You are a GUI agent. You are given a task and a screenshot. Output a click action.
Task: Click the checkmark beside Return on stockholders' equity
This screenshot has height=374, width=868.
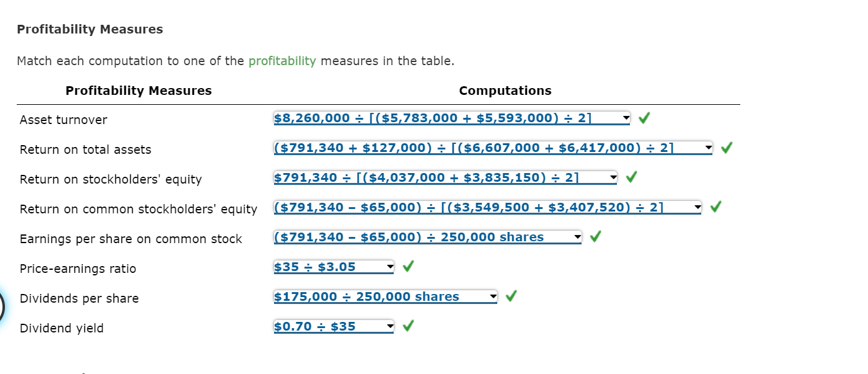[631, 177]
